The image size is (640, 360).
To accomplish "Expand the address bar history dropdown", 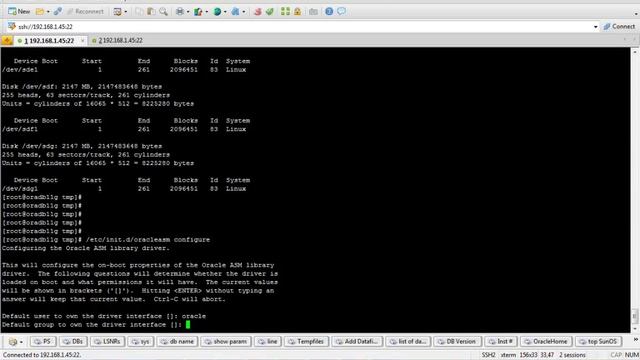I will tap(596, 27).
